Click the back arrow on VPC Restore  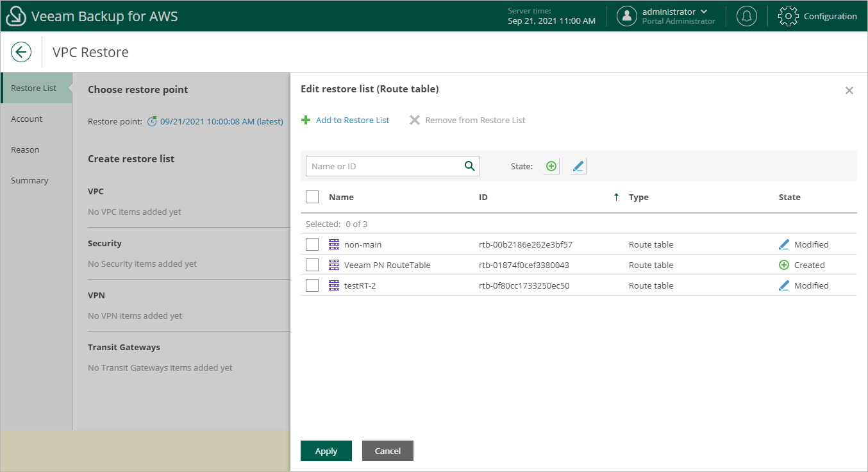pos(21,52)
